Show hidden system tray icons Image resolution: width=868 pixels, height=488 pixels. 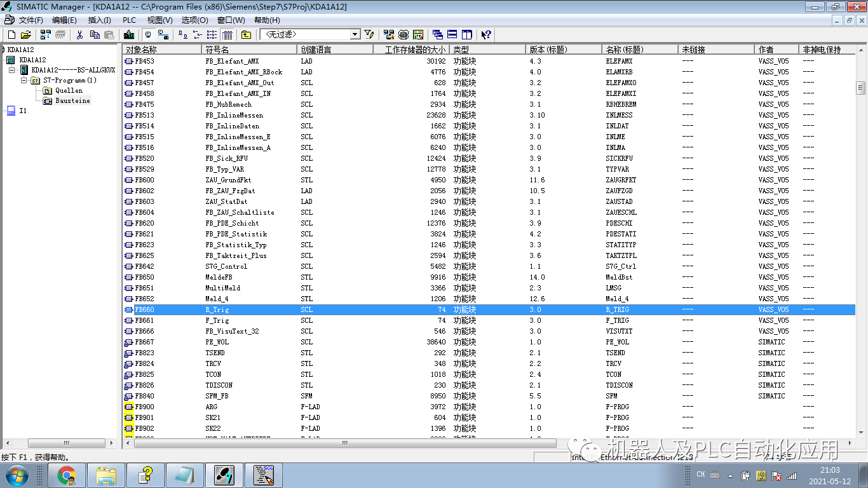point(730,475)
